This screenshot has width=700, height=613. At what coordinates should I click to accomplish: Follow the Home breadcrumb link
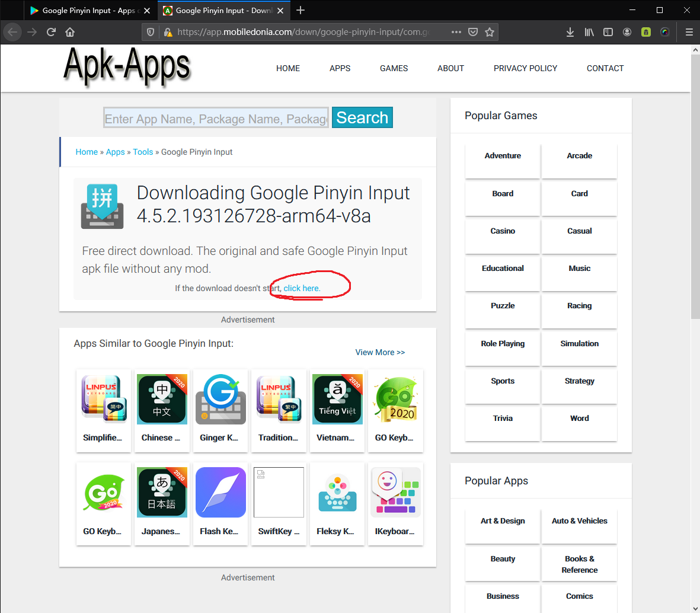point(87,152)
